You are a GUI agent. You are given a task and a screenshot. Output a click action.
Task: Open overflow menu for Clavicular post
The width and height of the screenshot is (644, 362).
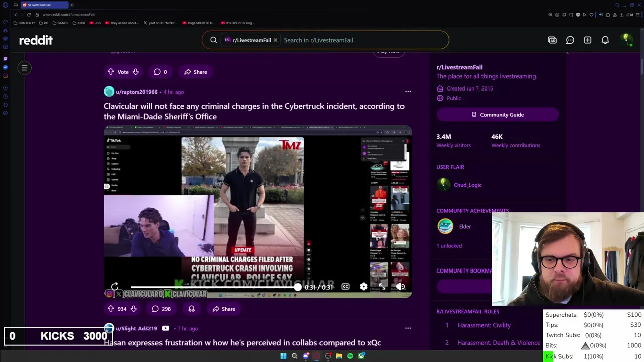[x=408, y=92]
